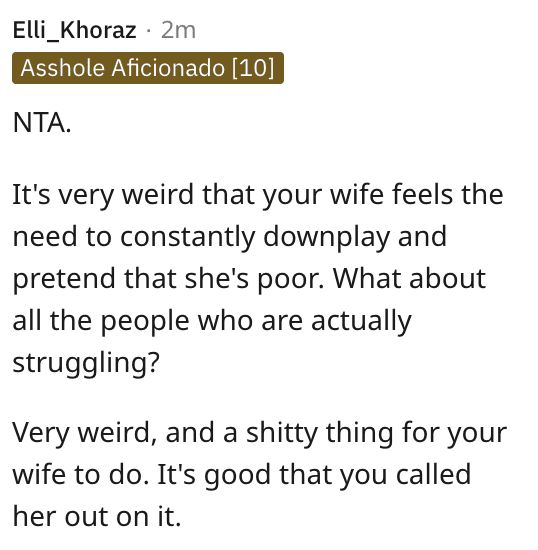
Task: Click the line "all the people who are actually"
Action: click(212, 321)
